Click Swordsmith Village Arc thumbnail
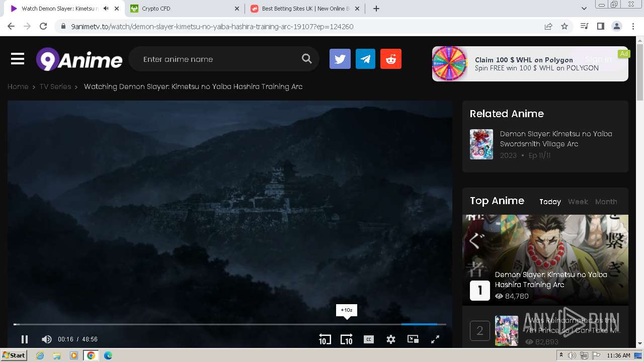This screenshot has width=644, height=362. pyautogui.click(x=481, y=144)
